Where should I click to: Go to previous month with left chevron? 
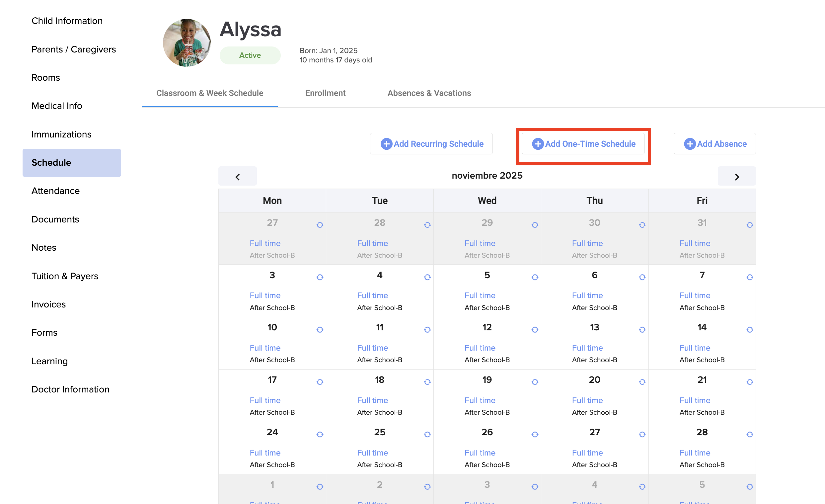(x=237, y=177)
